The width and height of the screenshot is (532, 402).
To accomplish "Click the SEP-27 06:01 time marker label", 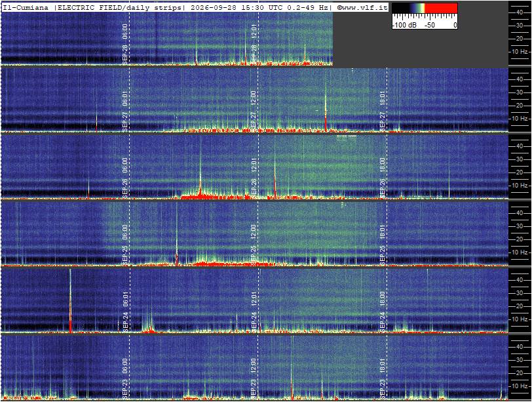I will 125,111.
